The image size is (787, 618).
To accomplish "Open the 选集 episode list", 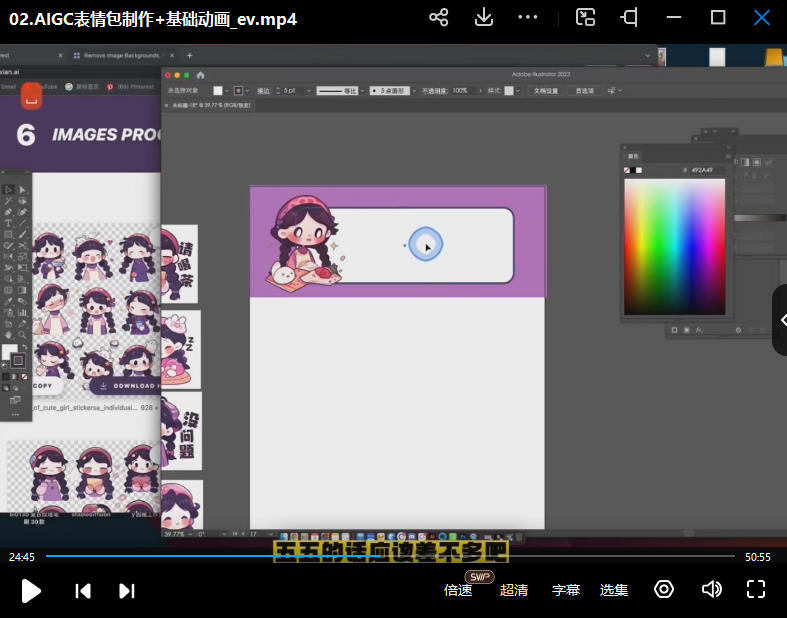I will point(614,590).
